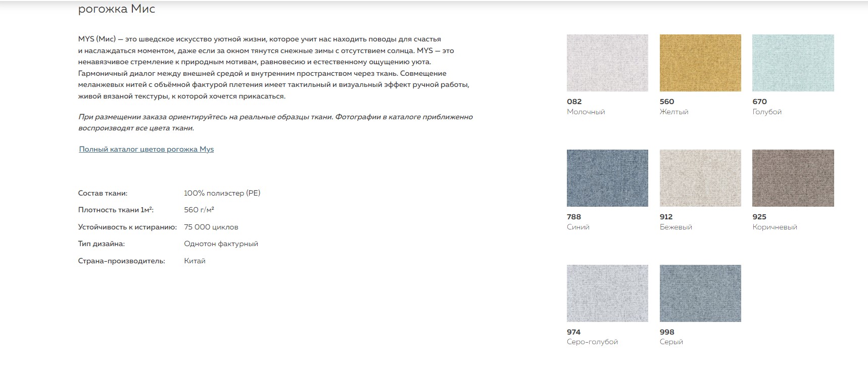The height and width of the screenshot is (375, 868).
Task: Click the '560' color code label
Action: pos(667,102)
